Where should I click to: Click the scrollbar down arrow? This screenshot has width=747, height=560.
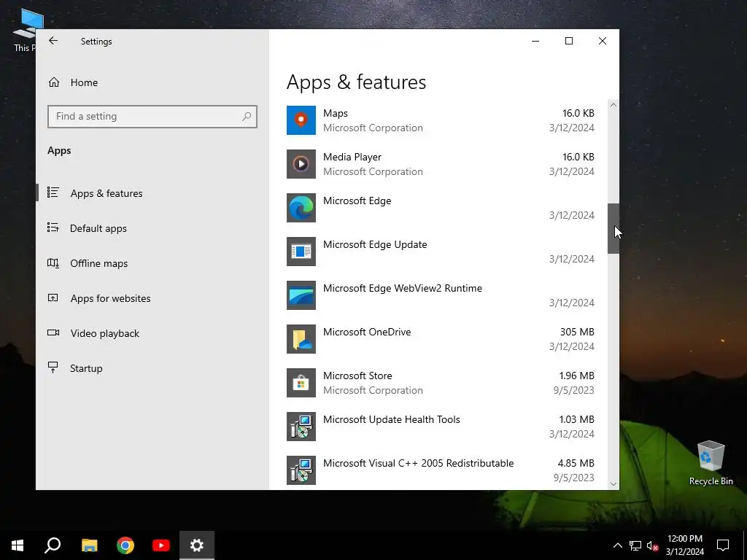[x=613, y=484]
